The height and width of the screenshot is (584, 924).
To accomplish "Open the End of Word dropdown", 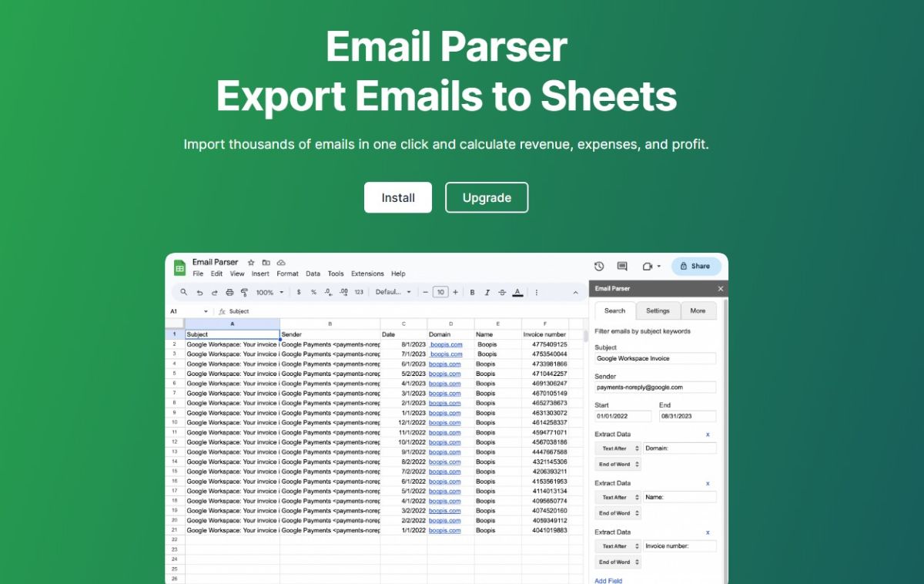I will pyautogui.click(x=618, y=464).
